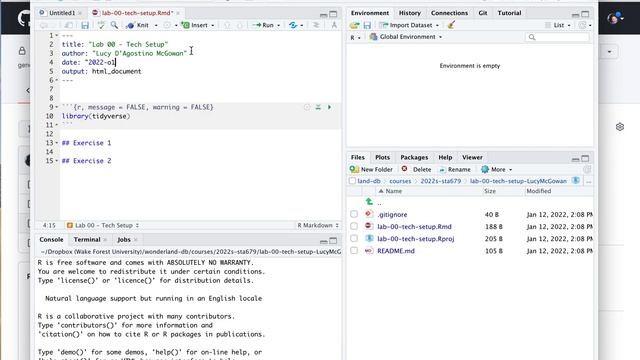The height and width of the screenshot is (360, 640).
Task: Switch to the Terminal tab
Action: click(x=87, y=240)
